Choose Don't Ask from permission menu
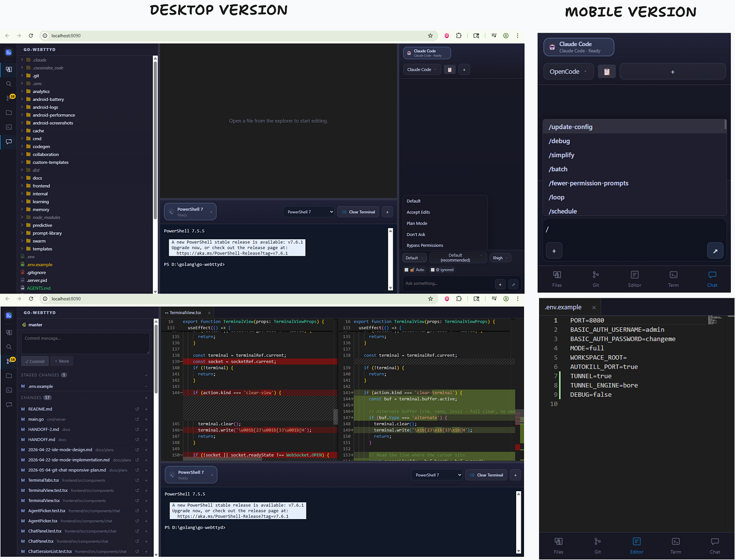Image resolution: width=735 pixels, height=560 pixels. (416, 234)
